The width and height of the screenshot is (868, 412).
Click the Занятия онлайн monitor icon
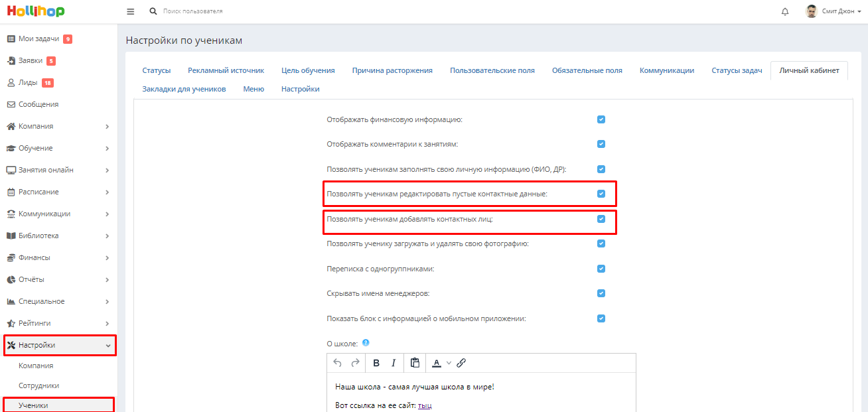[x=11, y=170]
